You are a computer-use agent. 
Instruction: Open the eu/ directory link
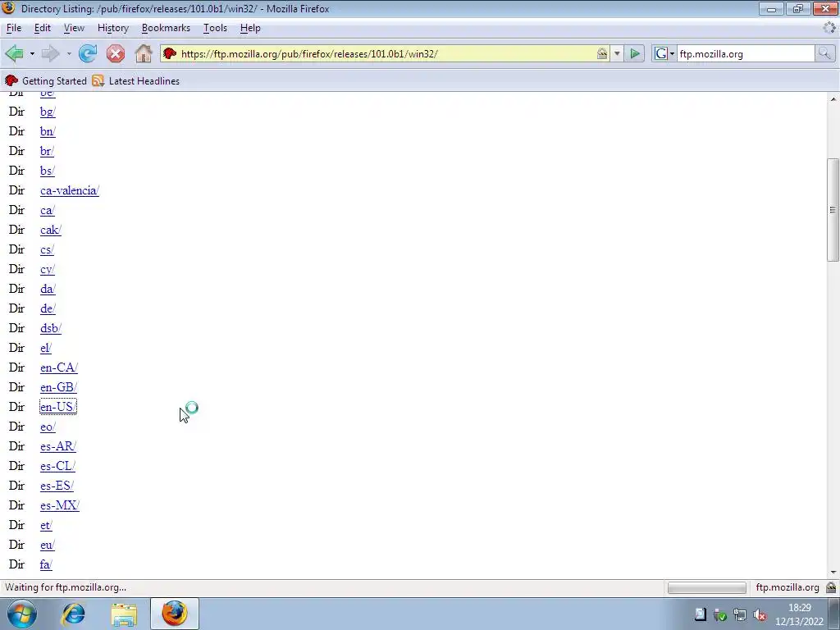point(47,545)
